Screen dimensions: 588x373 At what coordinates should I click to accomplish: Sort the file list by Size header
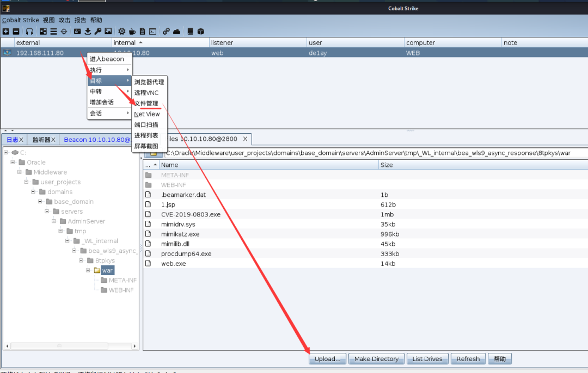[x=483, y=165]
